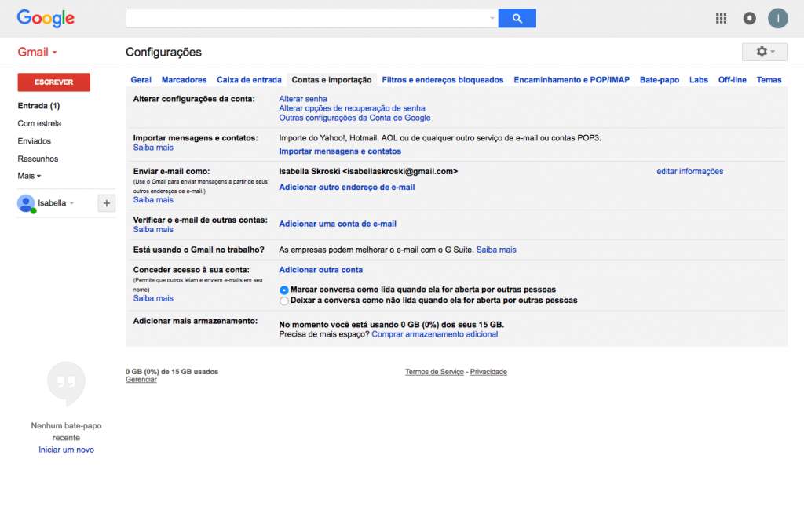
Task: Click the Configurações page heading
Action: click(163, 53)
